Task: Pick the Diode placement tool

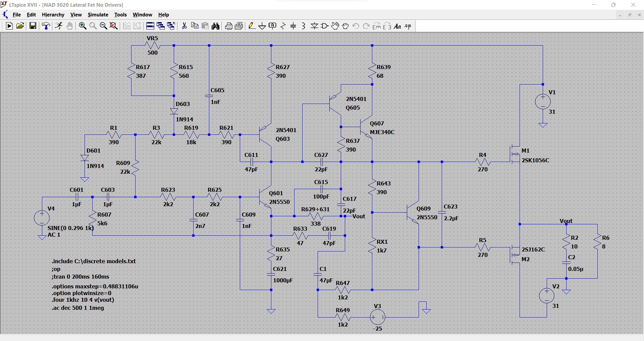Action: (x=314, y=26)
